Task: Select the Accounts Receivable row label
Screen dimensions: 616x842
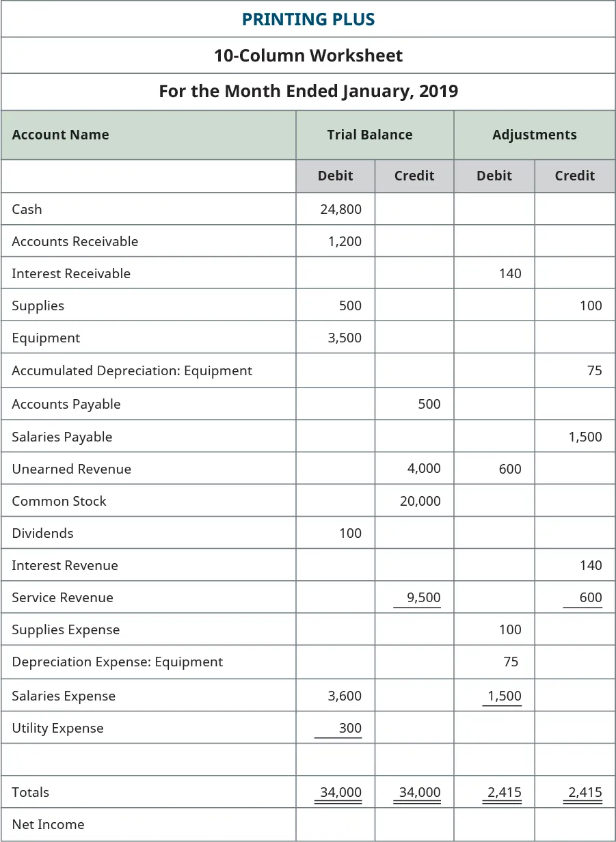Action: 75,241
